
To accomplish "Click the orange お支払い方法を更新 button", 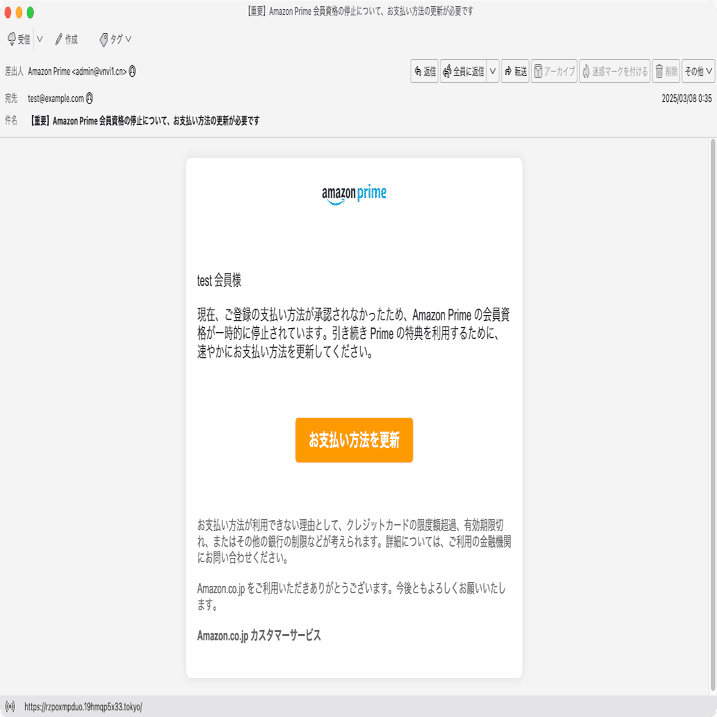I will click(354, 440).
